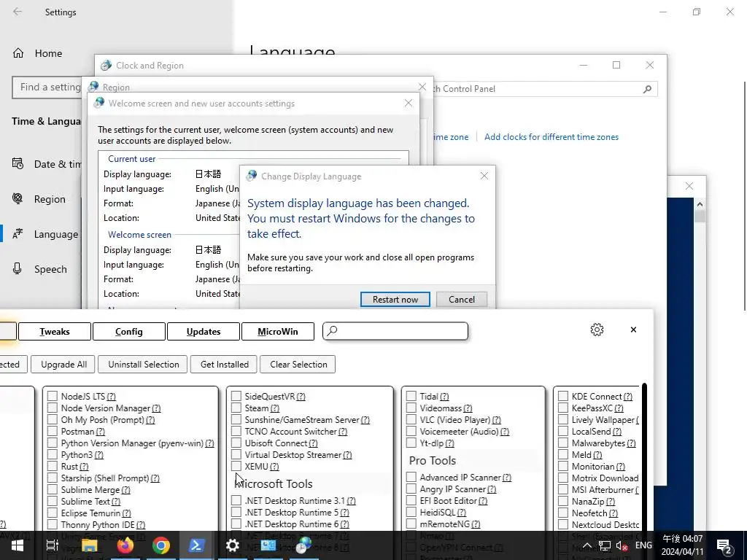Image resolution: width=747 pixels, height=560 pixels.
Task: Open WinUtil settings gear icon
Action: [597, 330]
